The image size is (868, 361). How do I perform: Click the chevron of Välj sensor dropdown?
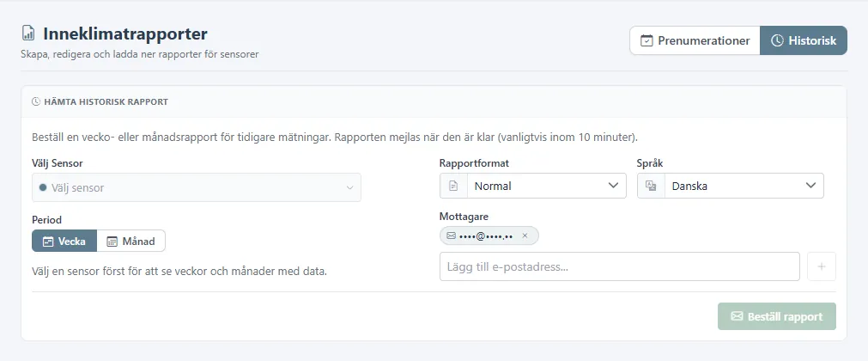point(349,187)
